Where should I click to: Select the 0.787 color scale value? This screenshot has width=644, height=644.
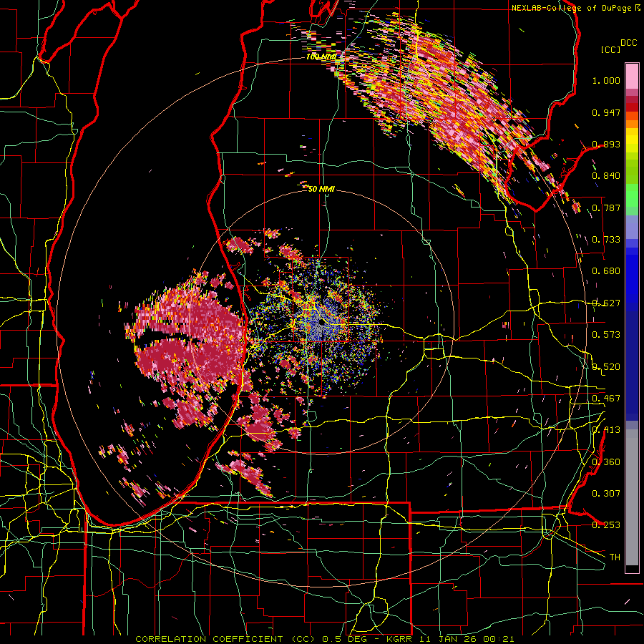click(606, 208)
